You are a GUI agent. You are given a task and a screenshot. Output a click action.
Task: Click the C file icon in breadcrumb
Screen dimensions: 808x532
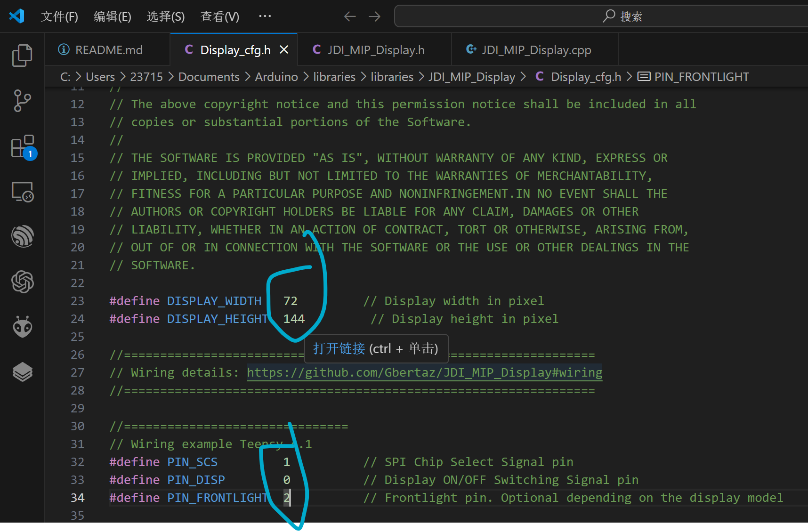click(540, 76)
